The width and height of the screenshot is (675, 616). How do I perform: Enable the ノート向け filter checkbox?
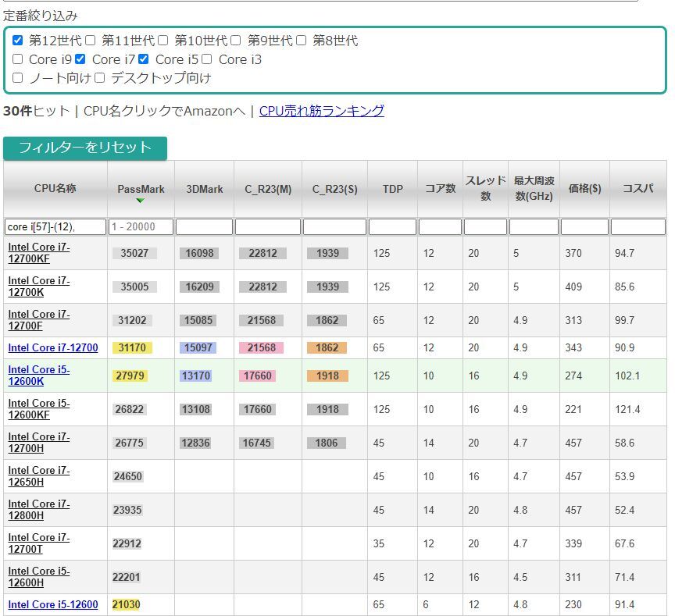click(17, 77)
